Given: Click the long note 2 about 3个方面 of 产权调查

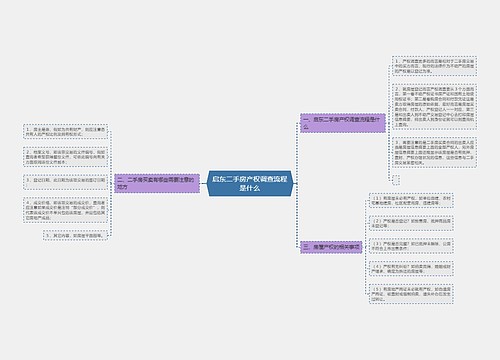Looking at the screenshot, I should pos(434,107).
